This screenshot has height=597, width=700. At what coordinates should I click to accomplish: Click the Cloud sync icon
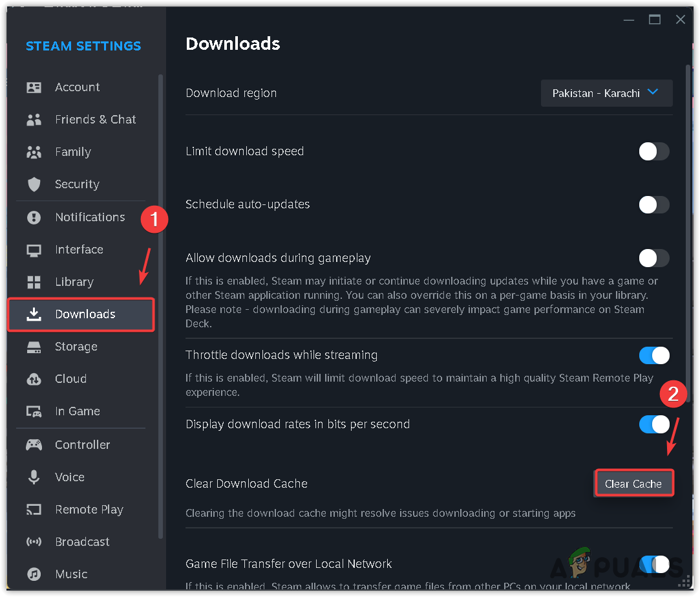(x=34, y=379)
